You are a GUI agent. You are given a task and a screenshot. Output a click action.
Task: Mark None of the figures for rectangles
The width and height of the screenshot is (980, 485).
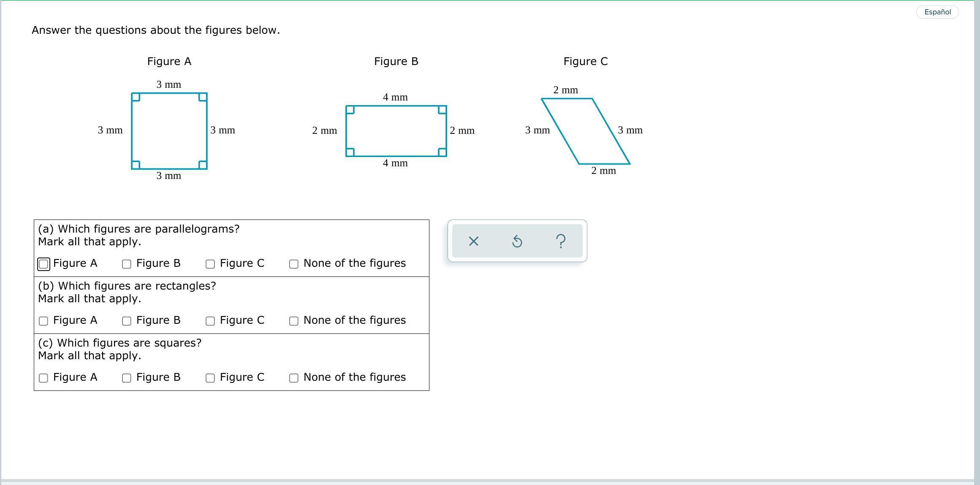(x=294, y=321)
